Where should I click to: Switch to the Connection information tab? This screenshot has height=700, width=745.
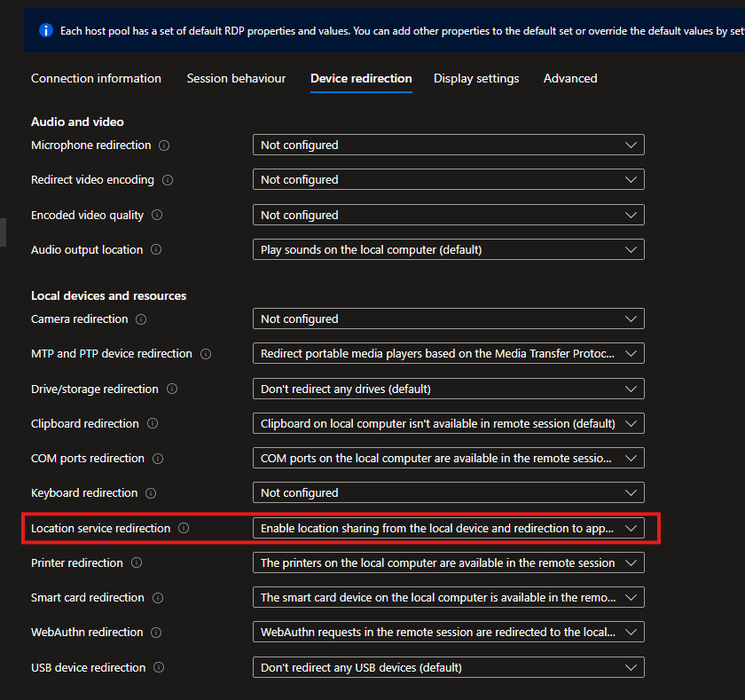(96, 78)
